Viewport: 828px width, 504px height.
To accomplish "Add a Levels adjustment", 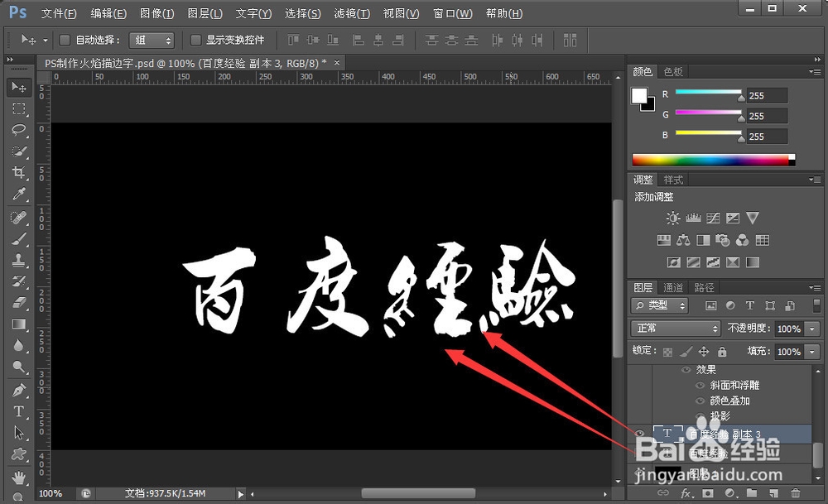I will (693, 218).
